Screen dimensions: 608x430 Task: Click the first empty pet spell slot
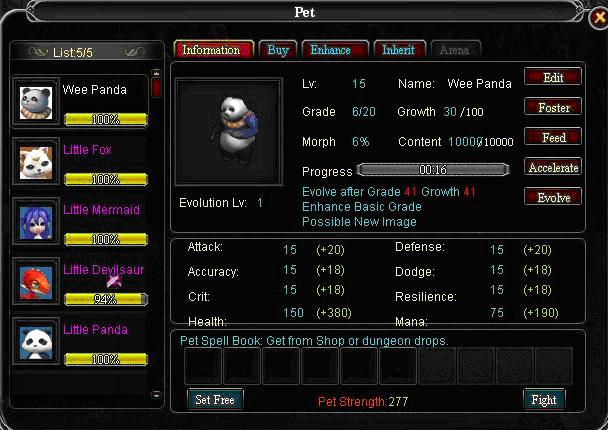[x=203, y=366]
